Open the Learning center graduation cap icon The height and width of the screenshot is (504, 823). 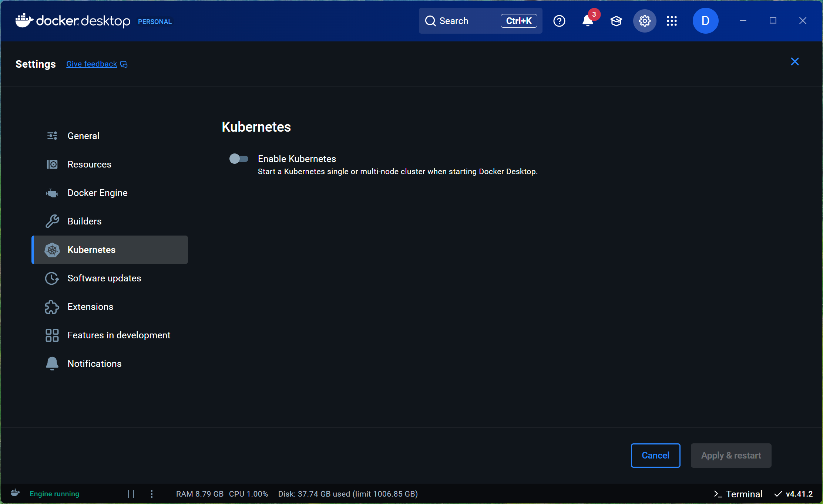point(616,21)
